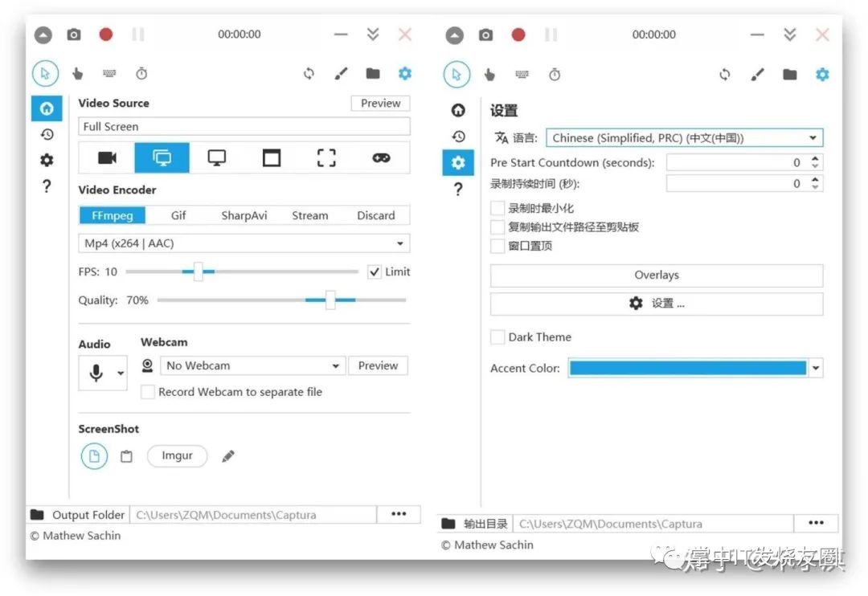Click the Quality slider handle

pos(330,300)
